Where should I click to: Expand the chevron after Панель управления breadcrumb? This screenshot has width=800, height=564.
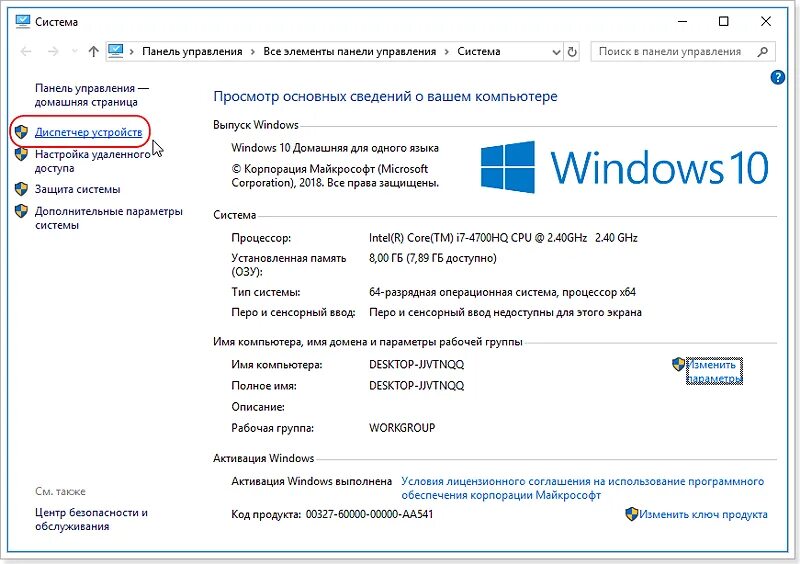(253, 52)
